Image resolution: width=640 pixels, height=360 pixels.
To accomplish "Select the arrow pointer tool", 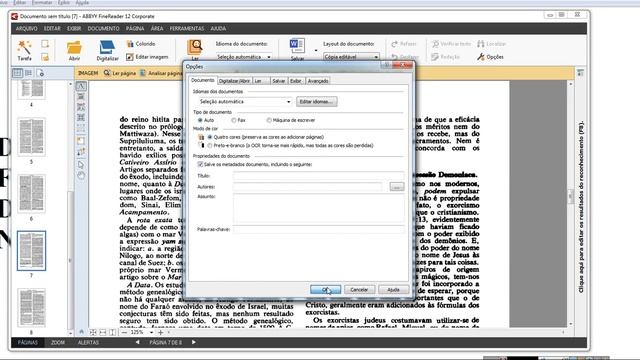I will (x=81, y=164).
